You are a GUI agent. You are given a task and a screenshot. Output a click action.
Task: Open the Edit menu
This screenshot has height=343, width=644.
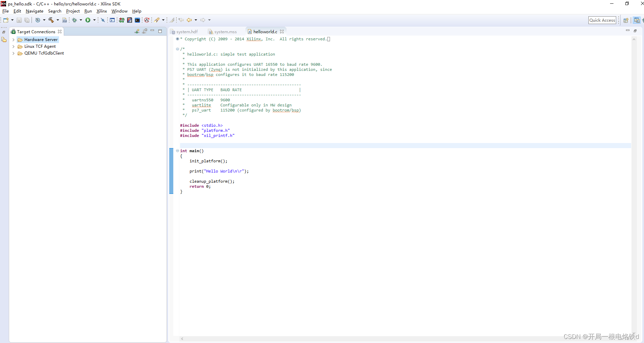coord(17,11)
